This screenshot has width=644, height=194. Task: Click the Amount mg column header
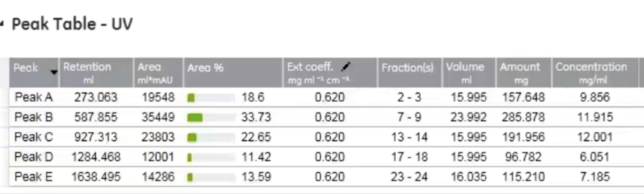[523, 73]
